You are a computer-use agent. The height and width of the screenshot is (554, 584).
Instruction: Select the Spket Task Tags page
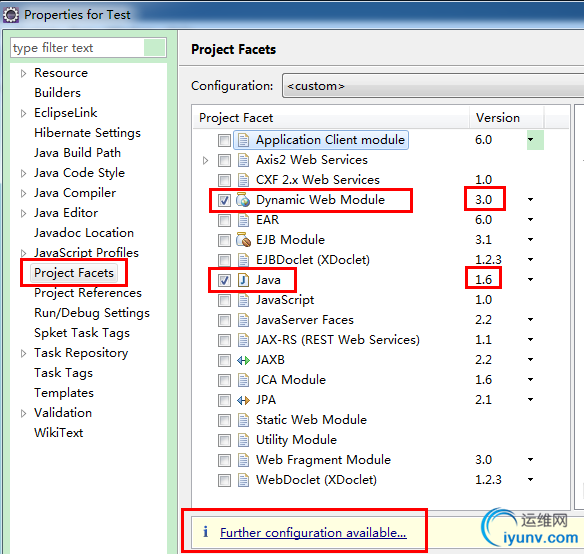(x=82, y=333)
